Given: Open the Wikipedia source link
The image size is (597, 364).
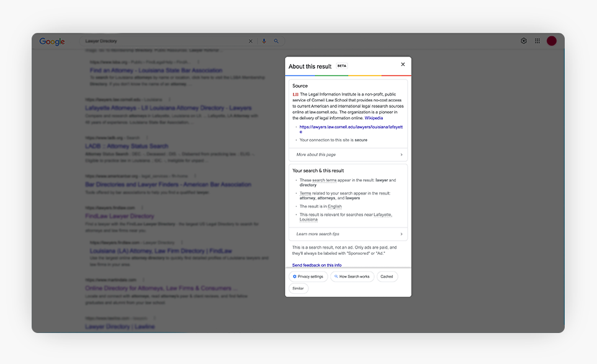Looking at the screenshot, I should pos(374,118).
